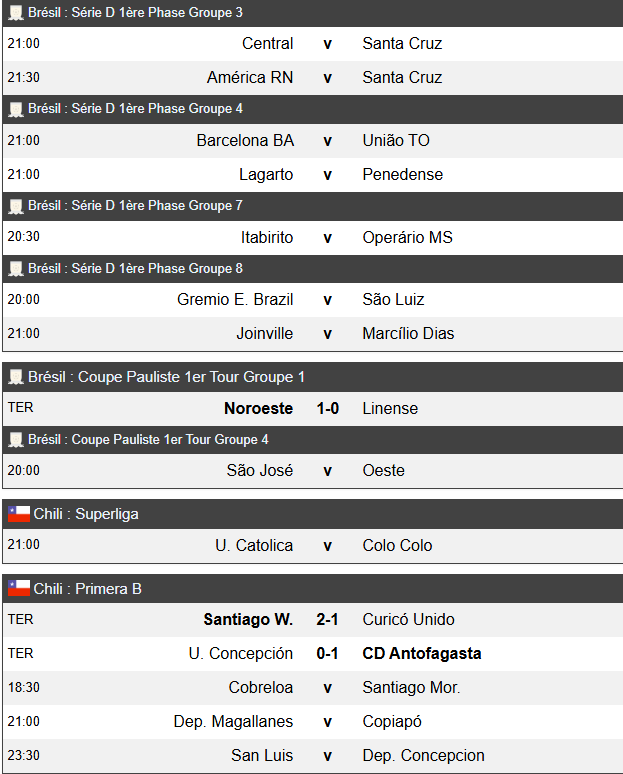Click trophy icon beside Série D Groupe 7

pos(16,206)
